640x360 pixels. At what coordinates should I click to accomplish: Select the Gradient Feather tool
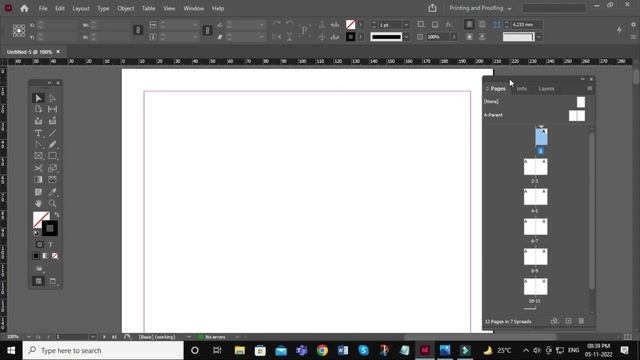coord(52,180)
